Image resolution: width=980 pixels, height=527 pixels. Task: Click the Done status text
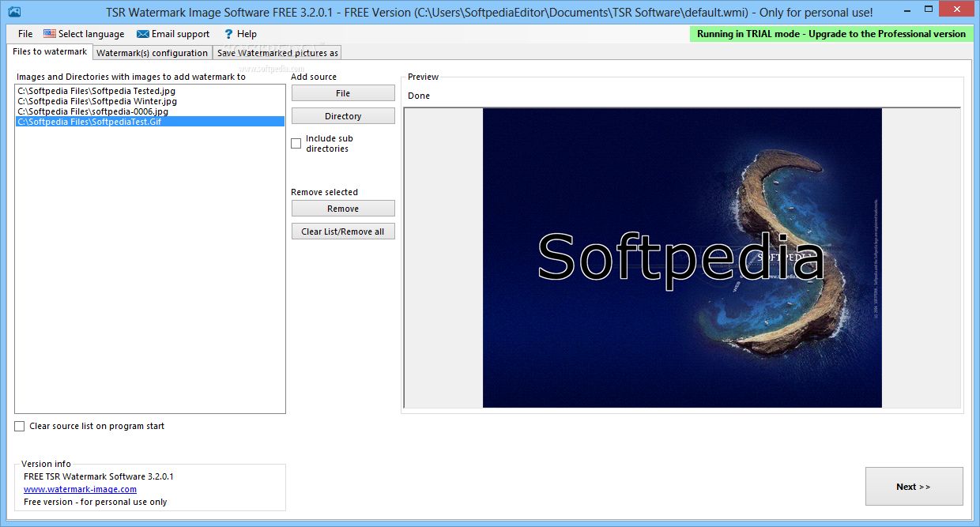click(419, 96)
